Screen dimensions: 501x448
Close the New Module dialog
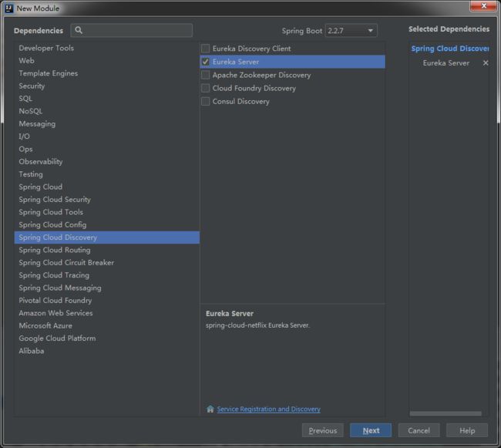tap(483, 5)
